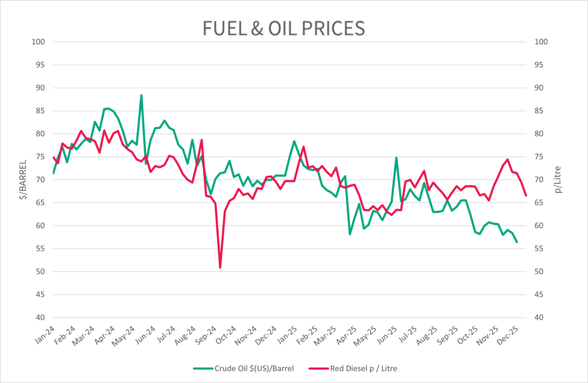Click the Jan-25 date label on x-axis

point(288,334)
